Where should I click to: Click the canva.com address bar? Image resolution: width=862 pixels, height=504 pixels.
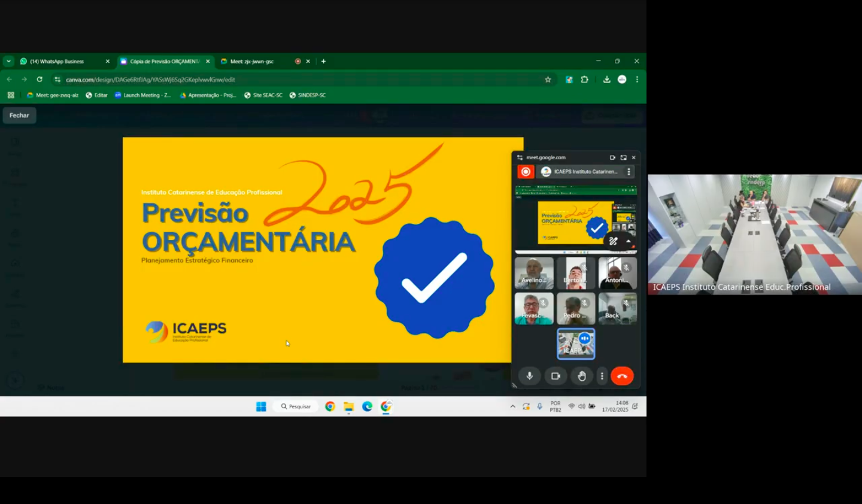(302, 80)
